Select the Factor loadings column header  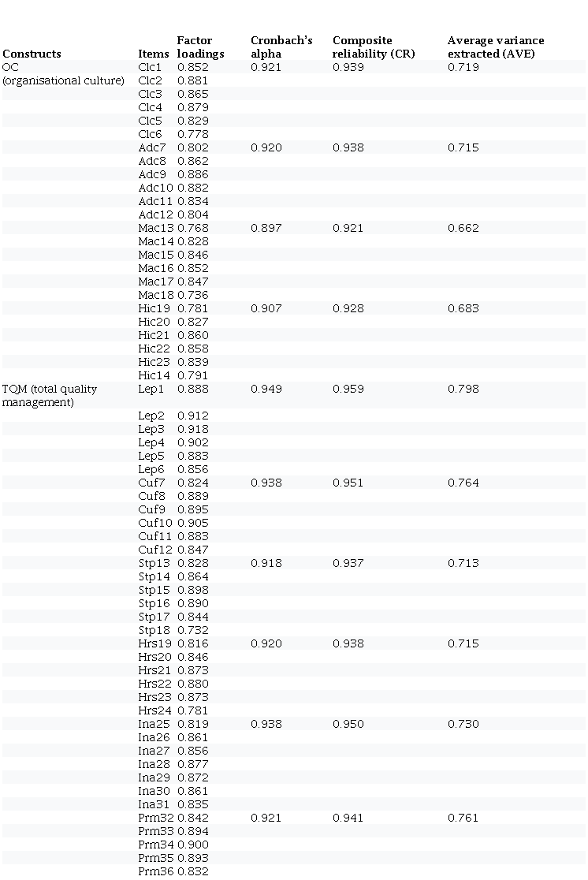click(x=200, y=47)
